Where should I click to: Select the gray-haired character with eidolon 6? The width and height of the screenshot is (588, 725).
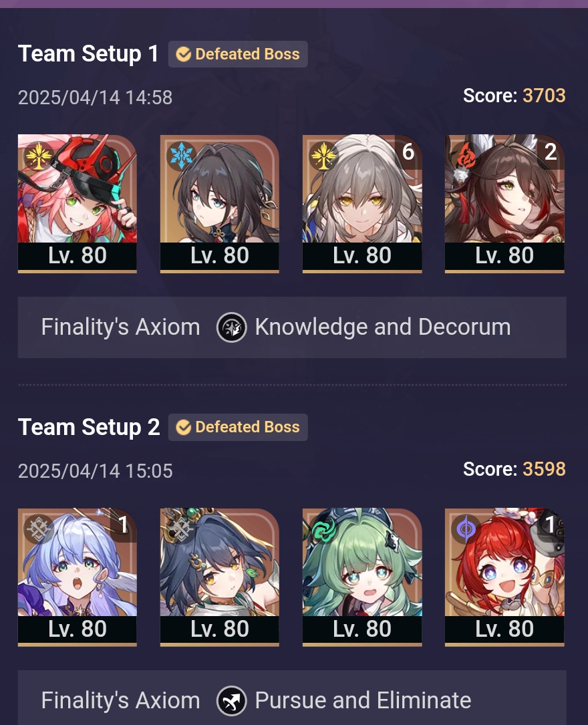362,203
